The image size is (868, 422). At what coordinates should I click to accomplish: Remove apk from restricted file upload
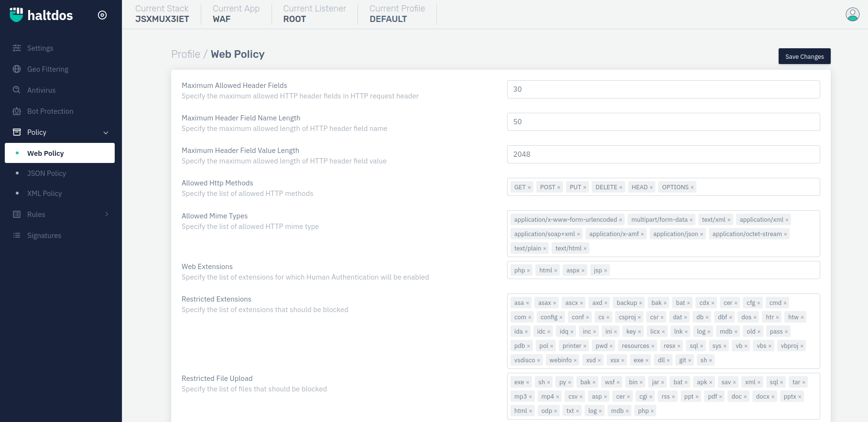tap(711, 382)
